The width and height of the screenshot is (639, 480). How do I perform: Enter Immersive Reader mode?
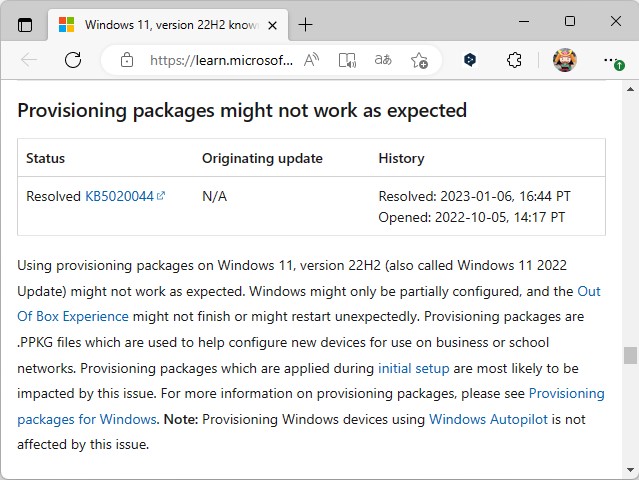click(x=347, y=60)
